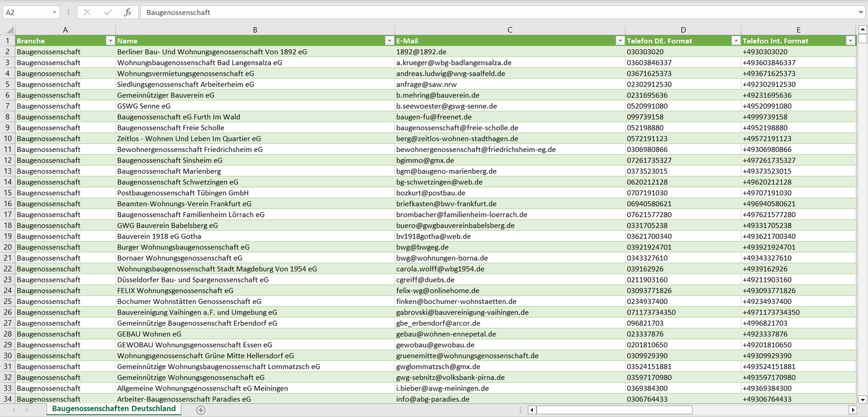The image size is (868, 417).
Task: Open the E-Mail column filter dropdown
Action: tap(620, 41)
